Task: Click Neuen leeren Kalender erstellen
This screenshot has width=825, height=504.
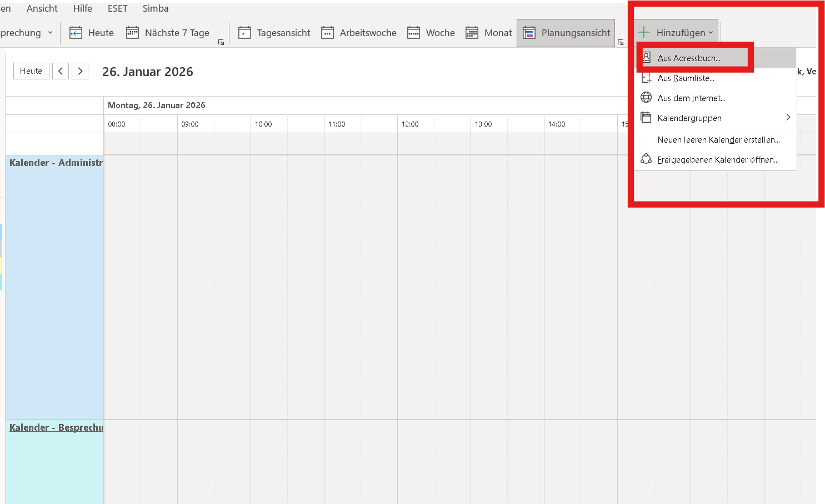Action: coord(718,140)
